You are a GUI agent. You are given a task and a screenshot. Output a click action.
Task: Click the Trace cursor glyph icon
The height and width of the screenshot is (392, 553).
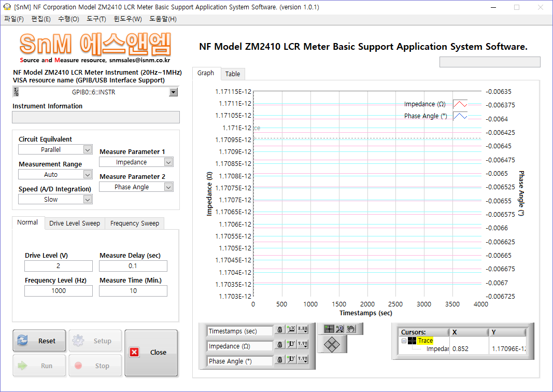tap(412, 341)
